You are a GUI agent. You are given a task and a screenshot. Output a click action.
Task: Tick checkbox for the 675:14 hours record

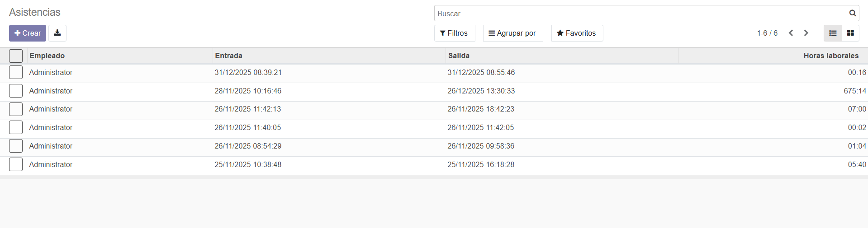(16, 91)
